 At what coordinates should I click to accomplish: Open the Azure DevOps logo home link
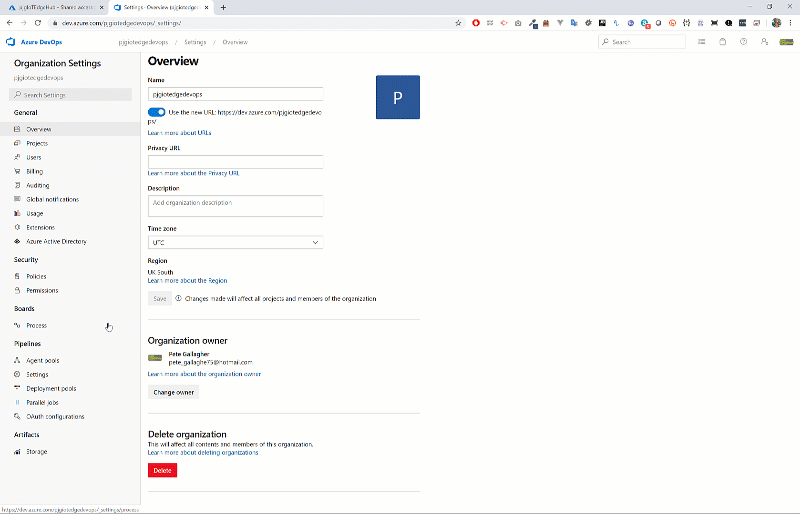click(34, 42)
